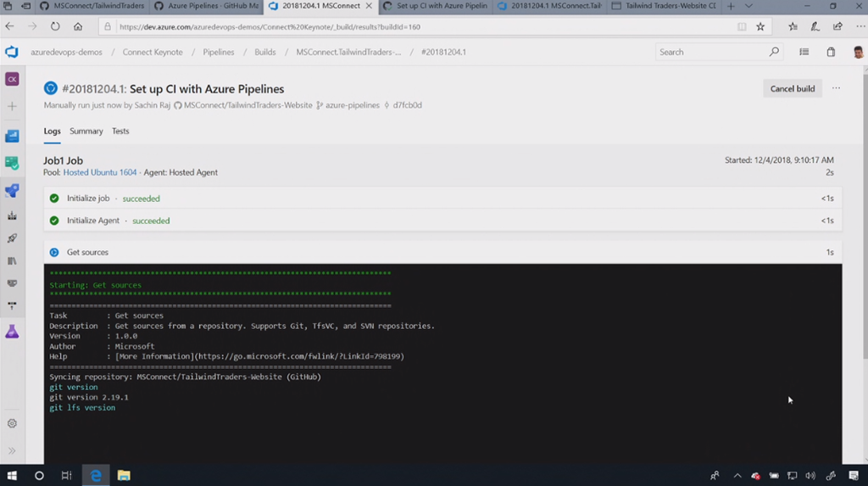
Task: Open the Hosted Ubuntu 1604 pool link
Action: pos(99,172)
